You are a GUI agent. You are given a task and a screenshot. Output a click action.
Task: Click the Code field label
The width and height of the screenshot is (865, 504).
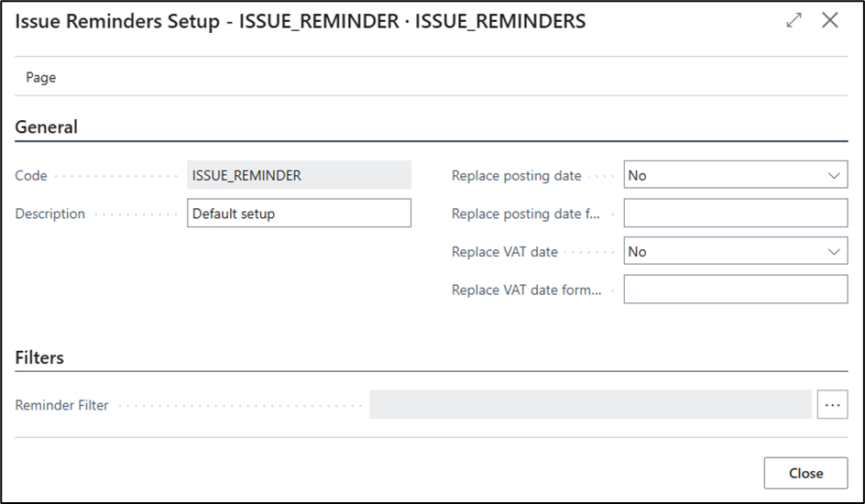pyautogui.click(x=31, y=175)
